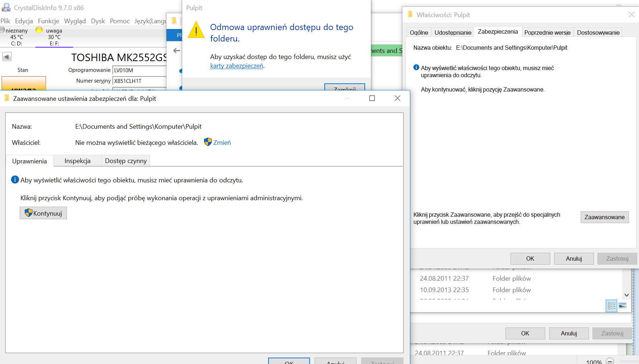Image resolution: width=639 pixels, height=364 pixels.
Task: Click the blue info icon in Zabezpieczenia tab
Action: [416, 67]
